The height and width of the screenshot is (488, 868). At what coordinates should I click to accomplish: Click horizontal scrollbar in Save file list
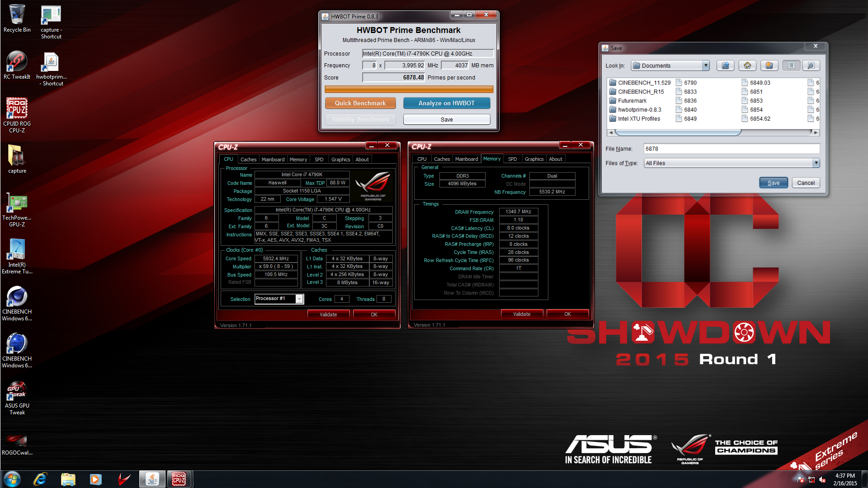click(x=678, y=132)
